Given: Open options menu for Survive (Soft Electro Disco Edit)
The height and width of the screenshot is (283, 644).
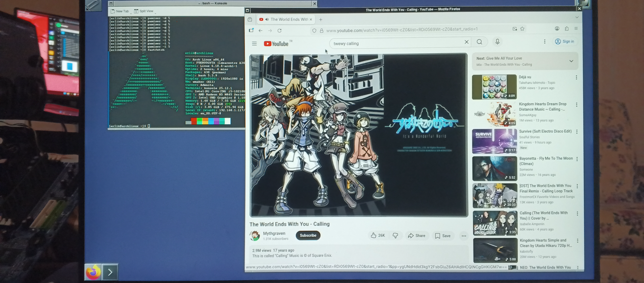Looking at the screenshot, I should (x=577, y=132).
